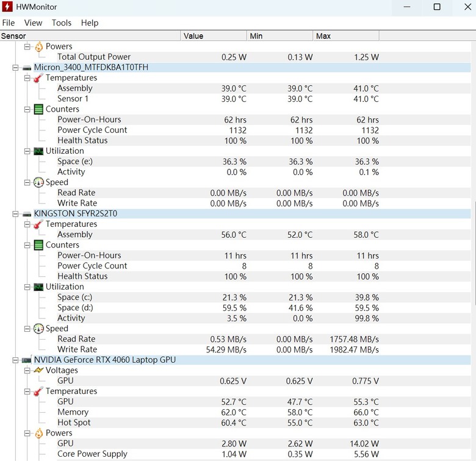Open the Tools menu

61,23
